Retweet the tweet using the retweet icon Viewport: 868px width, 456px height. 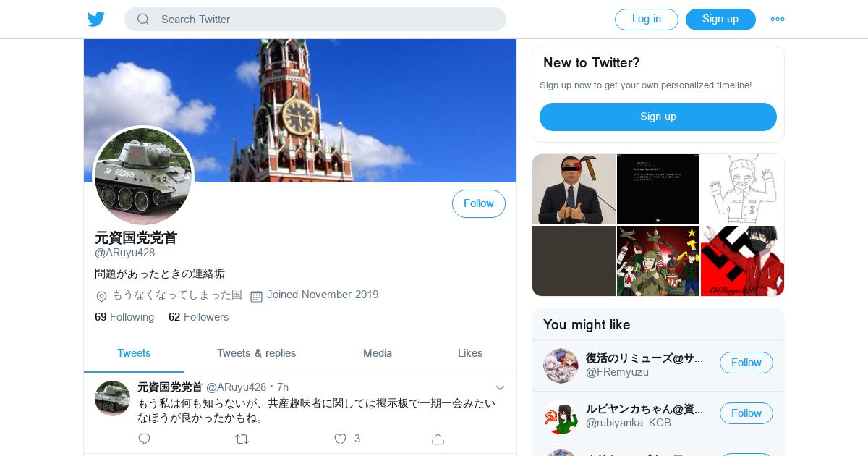tap(242, 439)
